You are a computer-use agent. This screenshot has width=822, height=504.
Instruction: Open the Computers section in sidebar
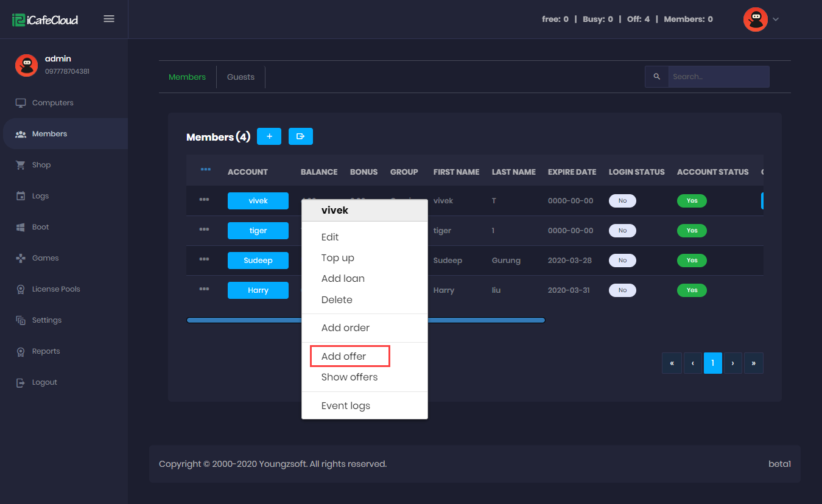52,103
